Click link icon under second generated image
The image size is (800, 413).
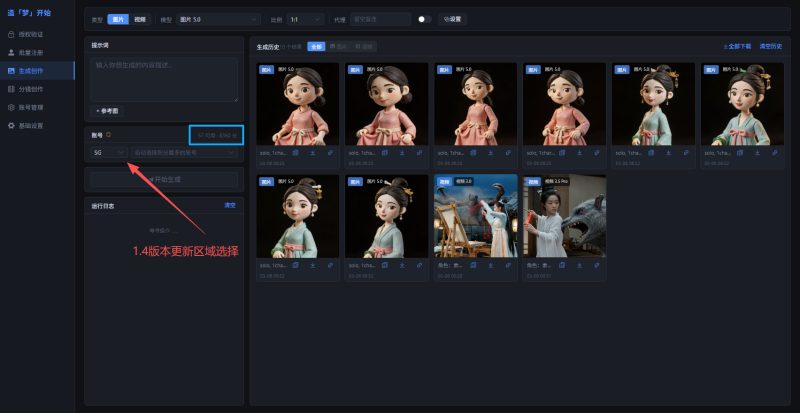(418, 153)
